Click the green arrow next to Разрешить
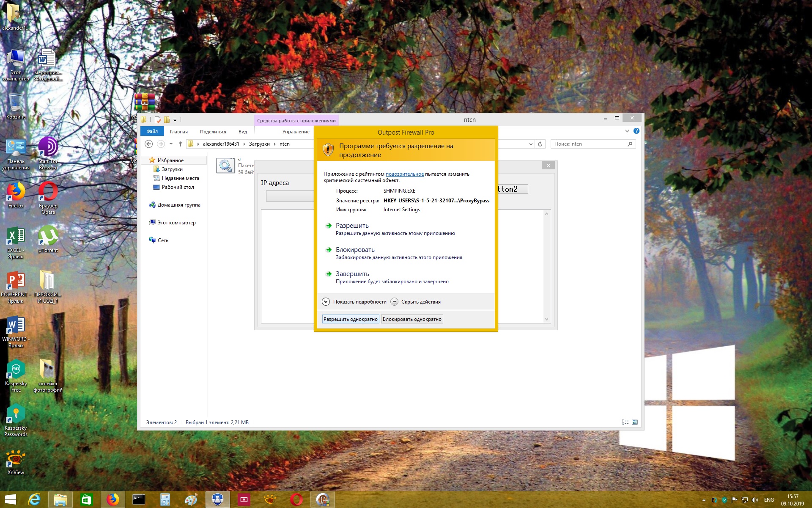 pos(329,226)
